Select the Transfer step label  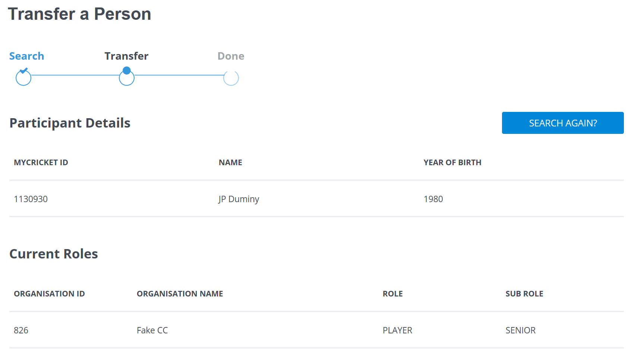tap(126, 56)
